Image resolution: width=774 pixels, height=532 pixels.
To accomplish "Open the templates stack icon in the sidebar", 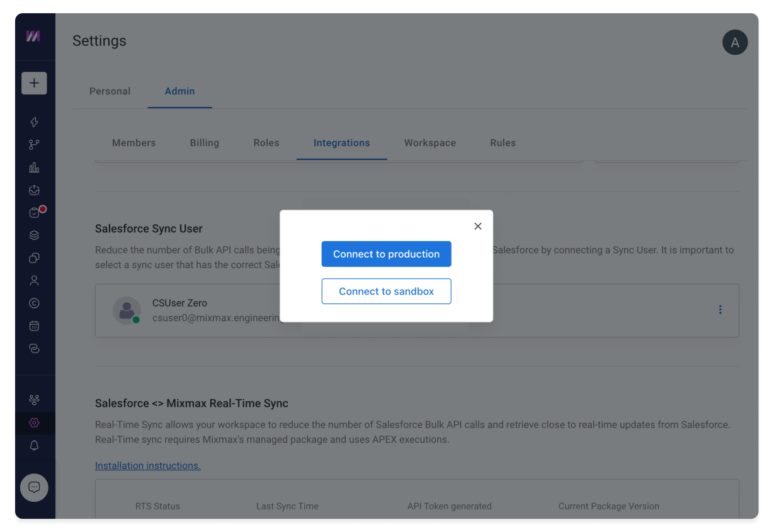I will (x=34, y=235).
